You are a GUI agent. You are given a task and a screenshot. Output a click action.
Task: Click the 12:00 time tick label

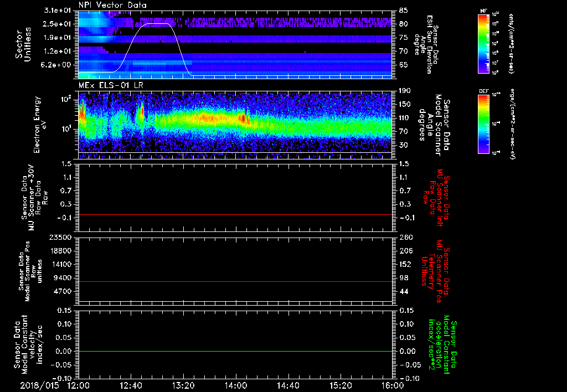pyautogui.click(x=79, y=385)
